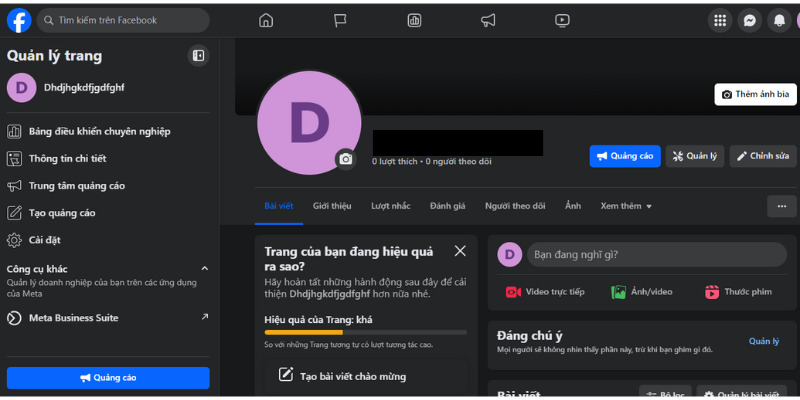Image resolution: width=800 pixels, height=400 pixels.
Task: Switch to the Người theo dõi tab
Action: tap(515, 206)
